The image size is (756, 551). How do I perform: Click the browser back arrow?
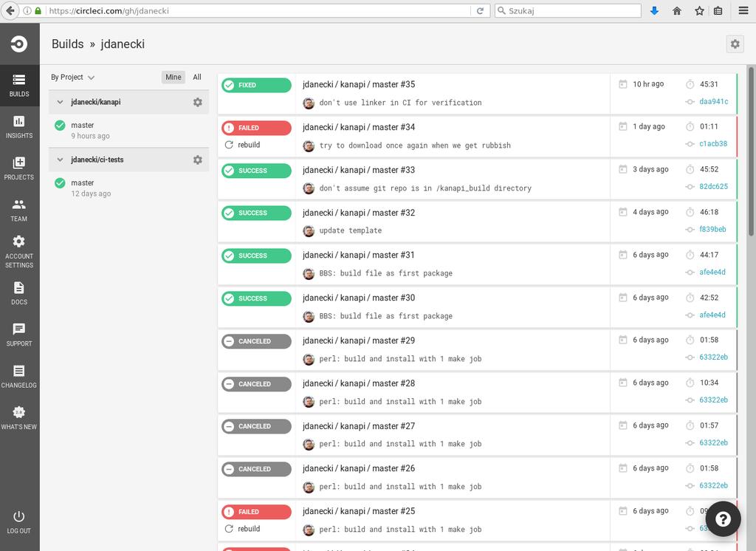coord(10,10)
